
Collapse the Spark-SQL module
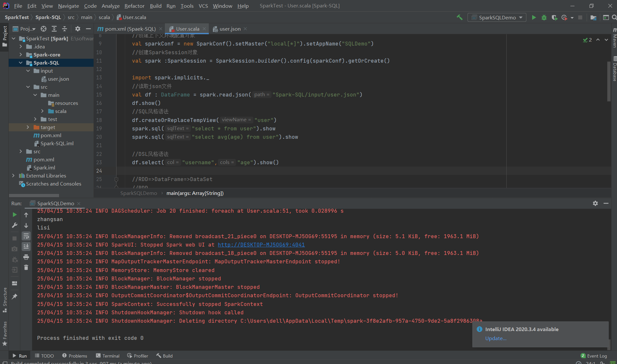(x=21, y=63)
